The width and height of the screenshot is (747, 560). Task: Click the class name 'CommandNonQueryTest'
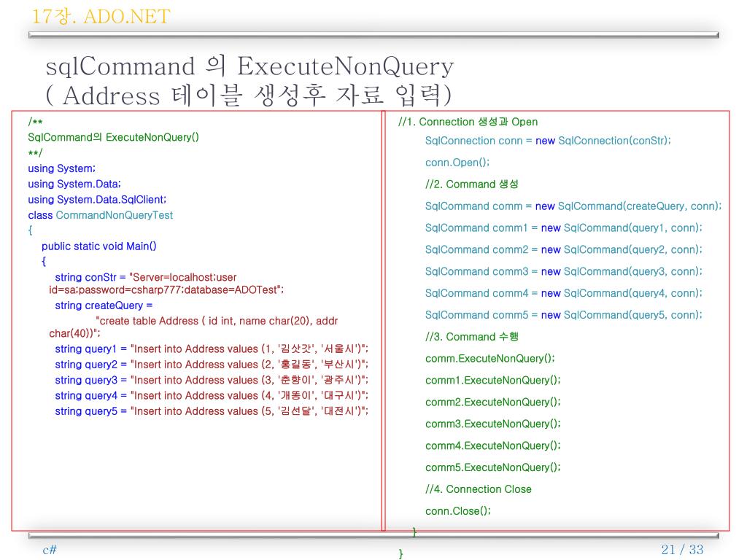(115, 215)
